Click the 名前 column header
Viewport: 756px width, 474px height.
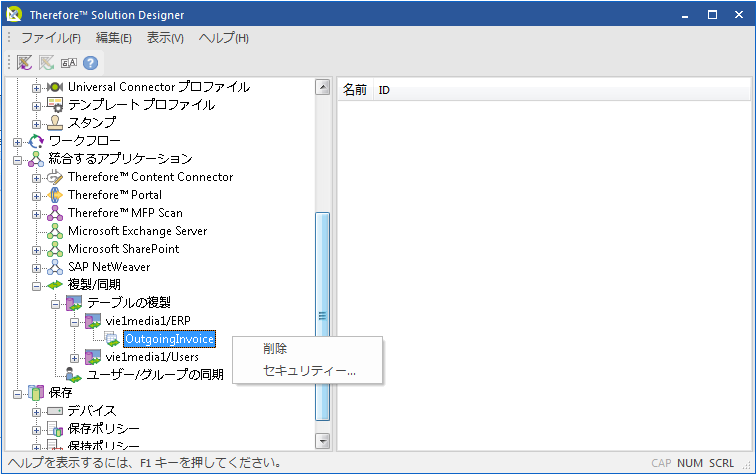tap(355, 90)
